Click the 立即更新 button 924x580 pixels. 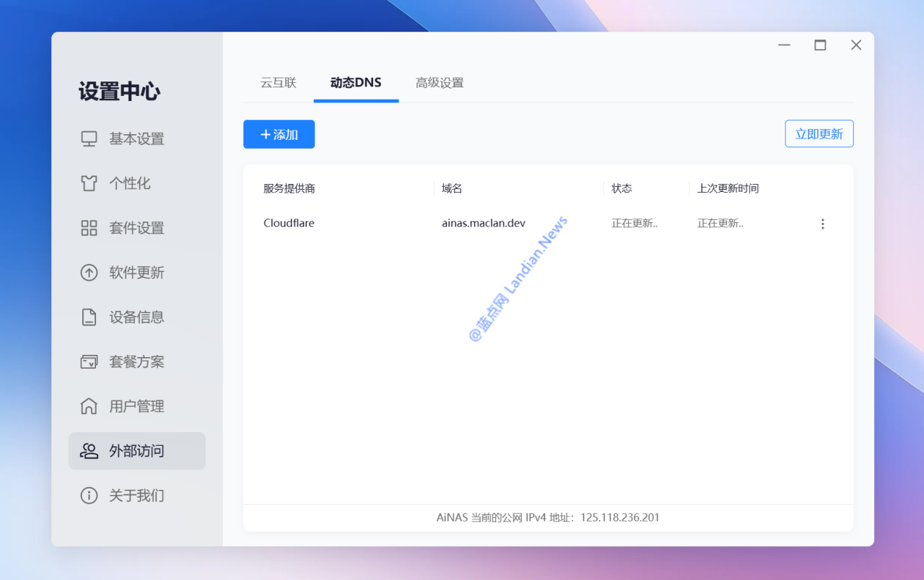[x=819, y=133]
